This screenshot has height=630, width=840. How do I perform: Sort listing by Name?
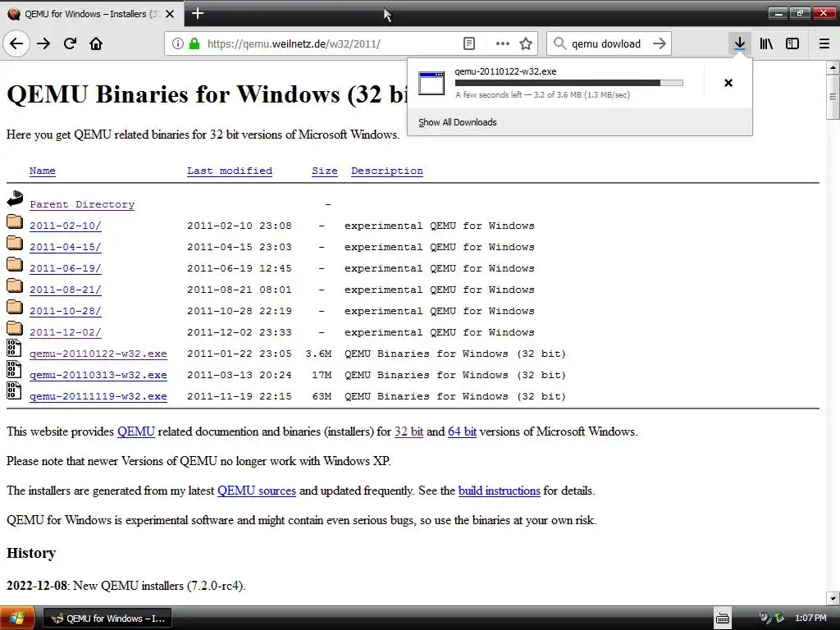click(x=43, y=171)
